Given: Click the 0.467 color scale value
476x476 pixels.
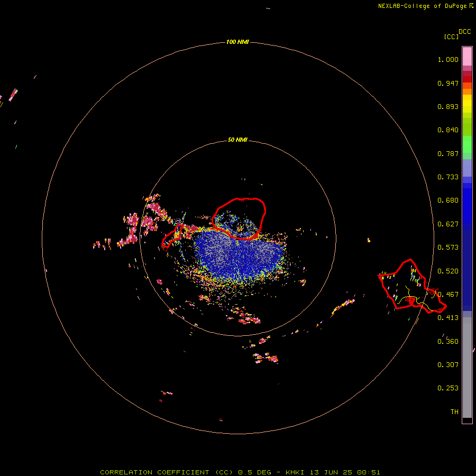Looking at the screenshot, I should point(448,295).
